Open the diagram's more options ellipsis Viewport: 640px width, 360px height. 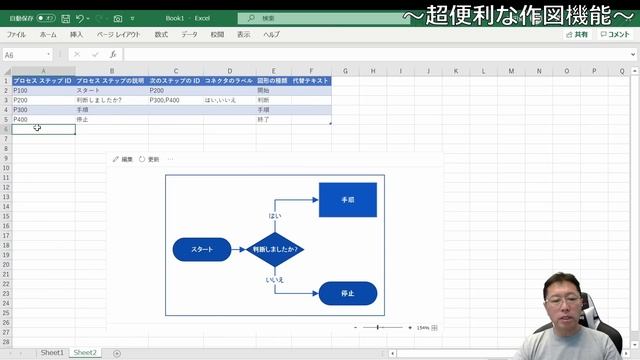(171, 159)
